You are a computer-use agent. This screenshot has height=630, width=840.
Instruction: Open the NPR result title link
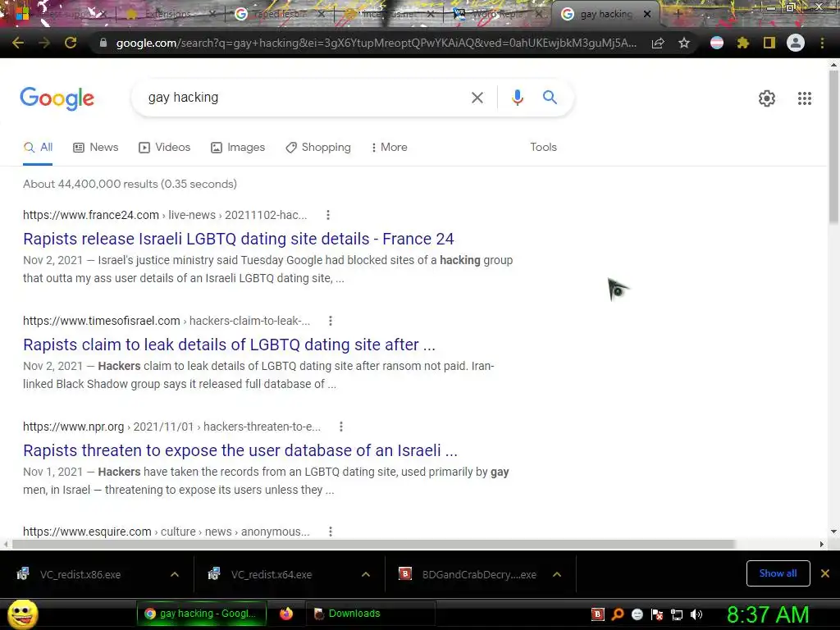click(240, 450)
